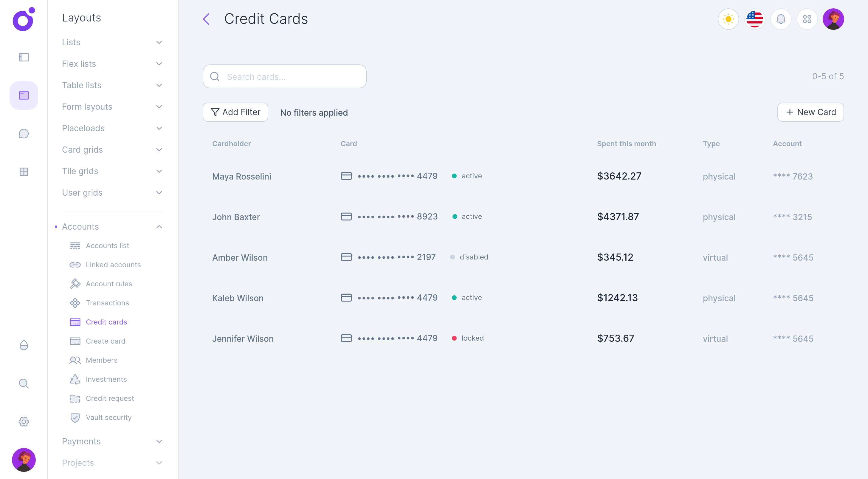Screen dimensions: 868x479
Task: Click the notification bell icon
Action: click(781, 19)
